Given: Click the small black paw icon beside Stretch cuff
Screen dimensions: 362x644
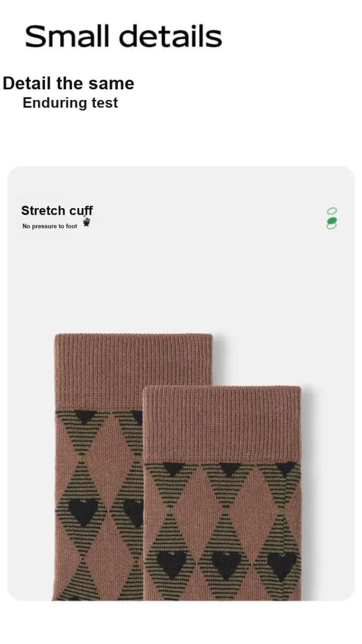Looking at the screenshot, I should [x=86, y=223].
